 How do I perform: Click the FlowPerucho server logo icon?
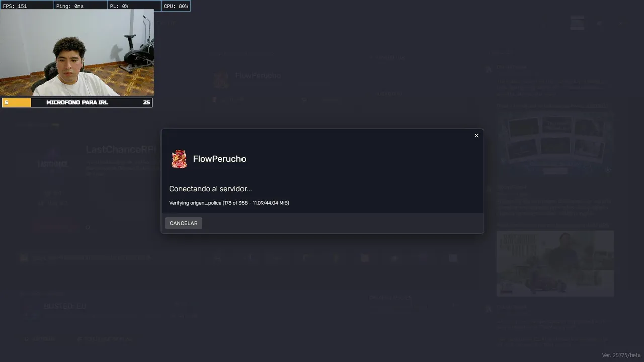pos(179,159)
